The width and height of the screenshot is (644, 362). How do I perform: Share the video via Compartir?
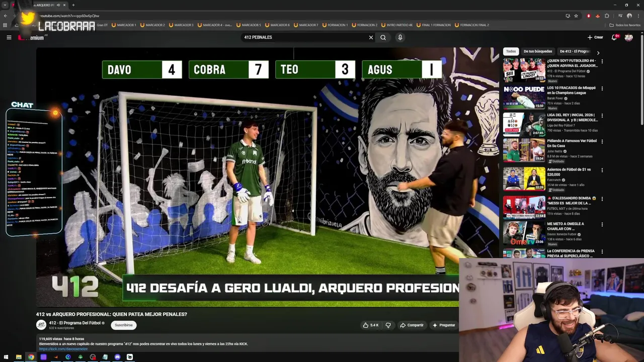412,325
